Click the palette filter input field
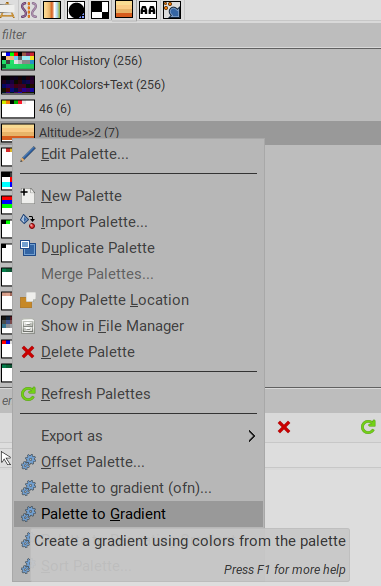The height and width of the screenshot is (586, 381). tap(191, 35)
